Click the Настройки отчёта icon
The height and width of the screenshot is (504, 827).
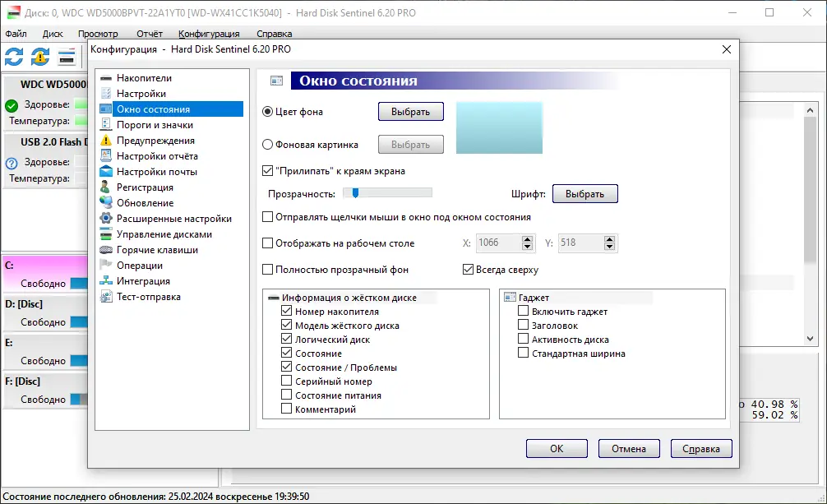106,155
